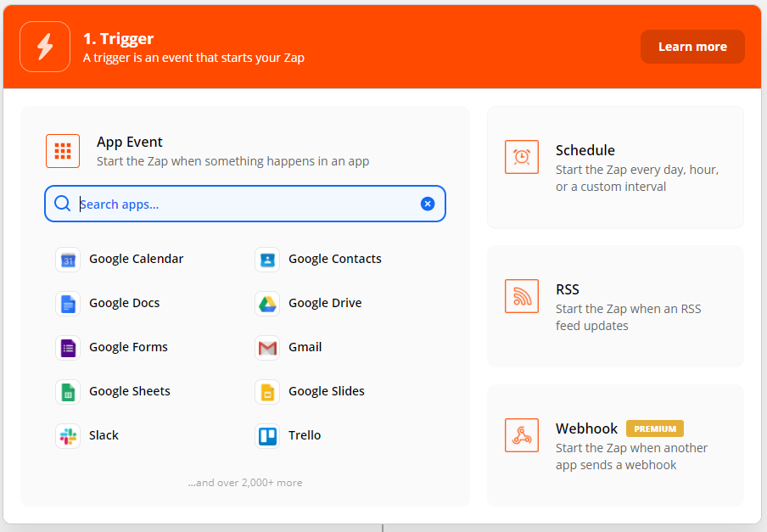Select the Trello logo icon
This screenshot has height=532, width=767.
point(267,435)
